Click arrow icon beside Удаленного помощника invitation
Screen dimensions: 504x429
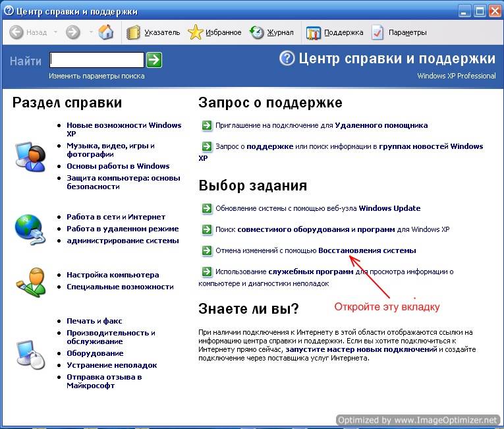pyautogui.click(x=207, y=125)
